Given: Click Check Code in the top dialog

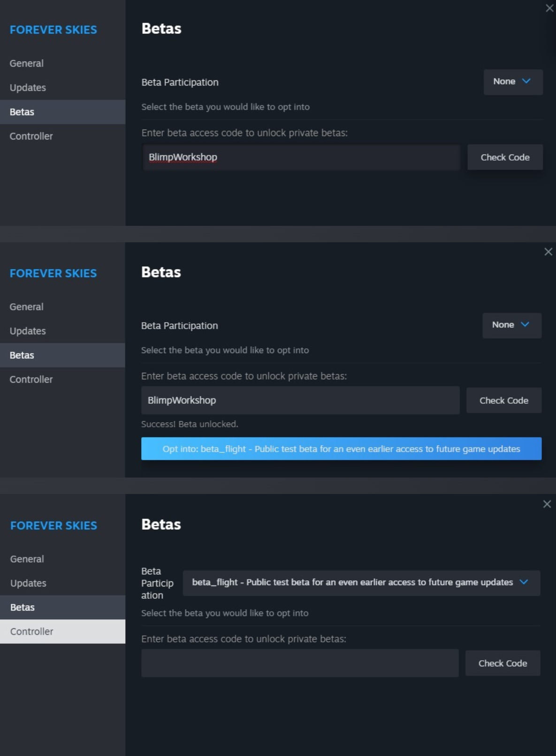Looking at the screenshot, I should pos(505,157).
